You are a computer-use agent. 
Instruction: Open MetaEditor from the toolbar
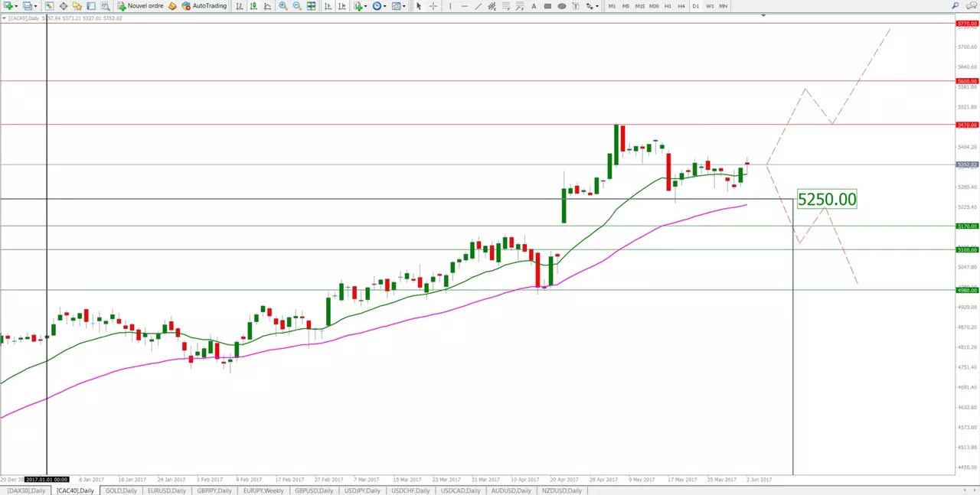pyautogui.click(x=173, y=6)
